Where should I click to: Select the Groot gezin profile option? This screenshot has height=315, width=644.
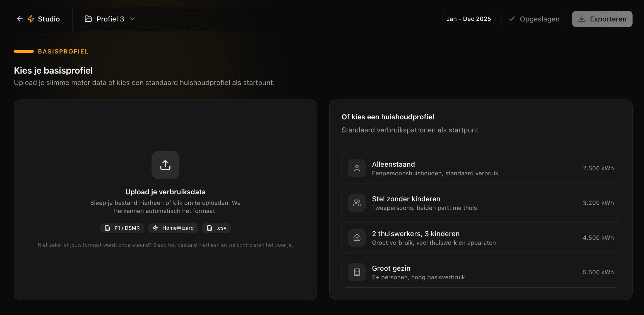point(480,272)
